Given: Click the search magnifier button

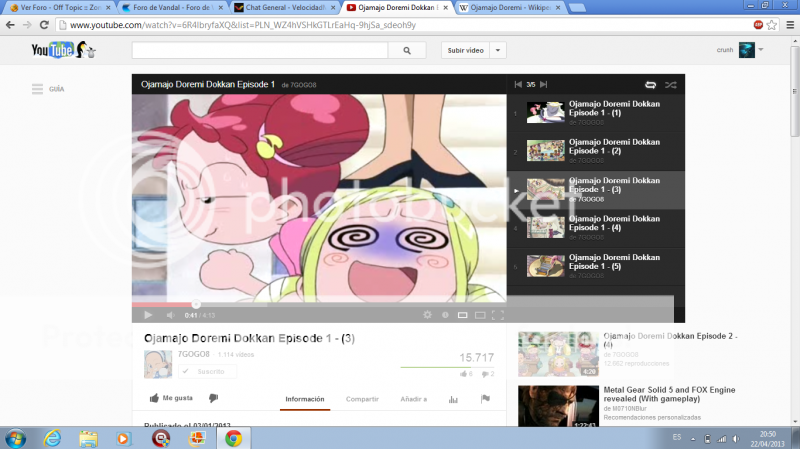Looking at the screenshot, I should pyautogui.click(x=407, y=51).
